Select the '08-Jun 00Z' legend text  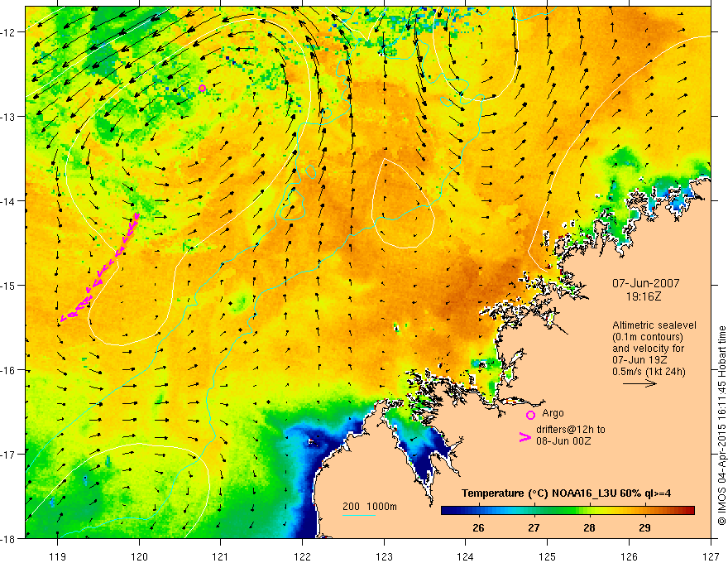click(x=563, y=441)
